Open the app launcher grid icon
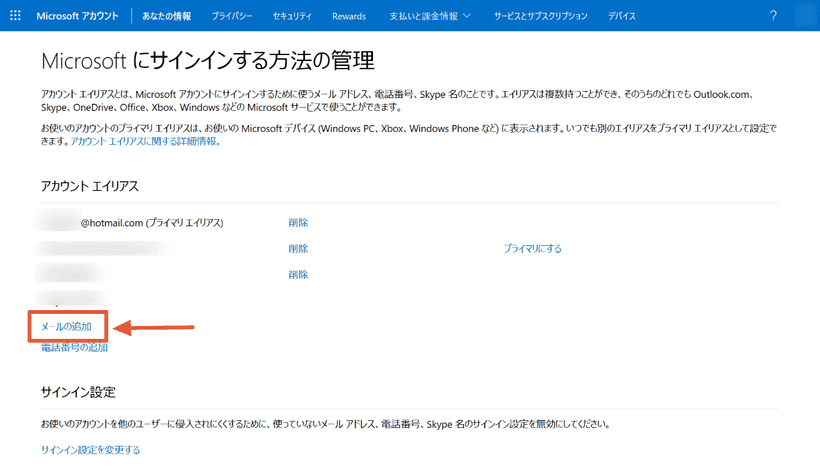The width and height of the screenshot is (820, 467). 15,16
